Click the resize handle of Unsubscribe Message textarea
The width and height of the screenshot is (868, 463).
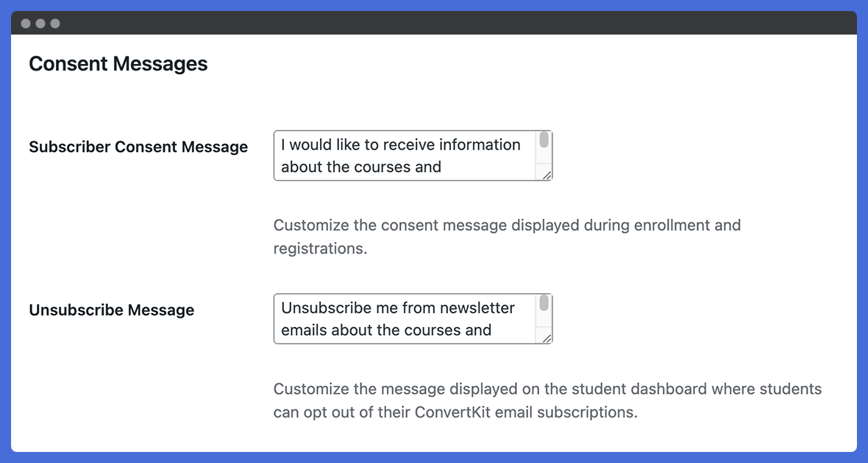(x=547, y=339)
